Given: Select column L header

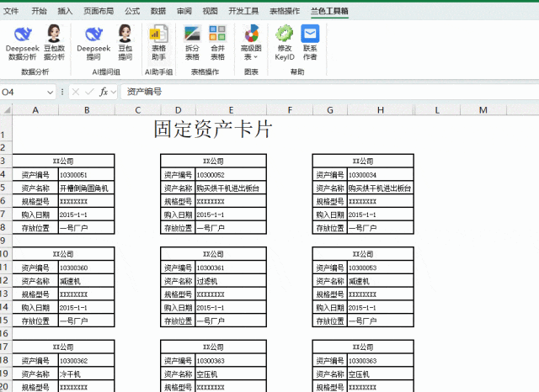Looking at the screenshot, I should click(437, 110).
